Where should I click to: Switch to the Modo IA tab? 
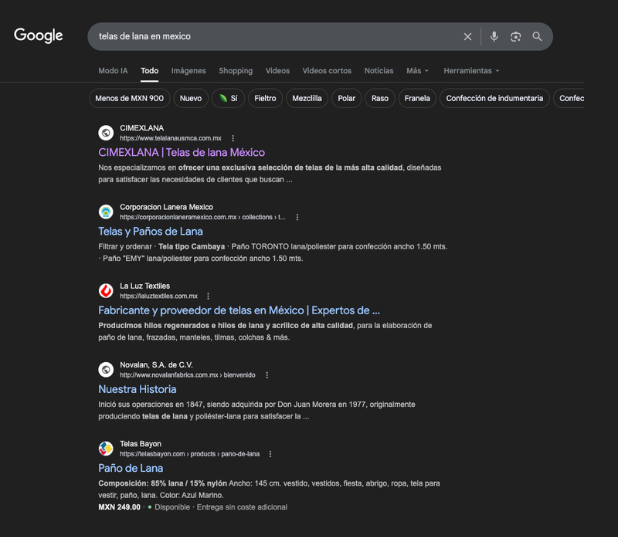(x=113, y=71)
